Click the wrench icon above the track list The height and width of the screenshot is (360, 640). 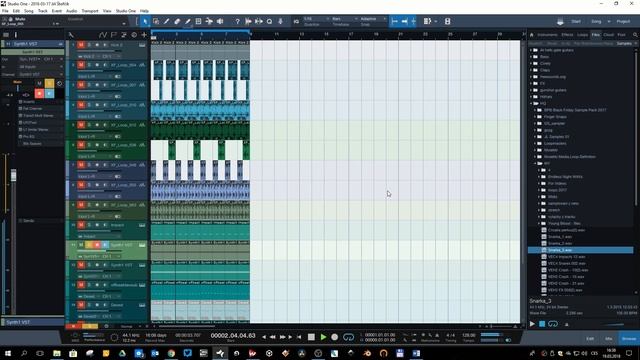(x=71, y=35)
